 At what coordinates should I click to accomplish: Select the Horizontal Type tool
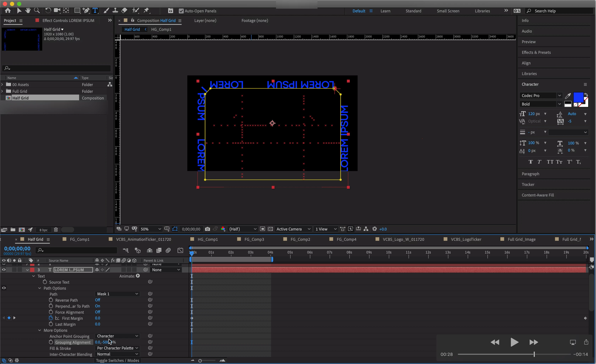[95, 11]
